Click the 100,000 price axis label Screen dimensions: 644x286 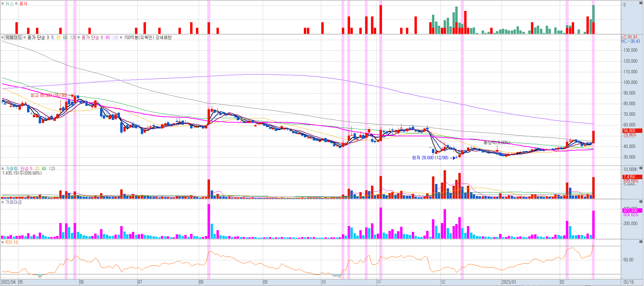pos(630,82)
